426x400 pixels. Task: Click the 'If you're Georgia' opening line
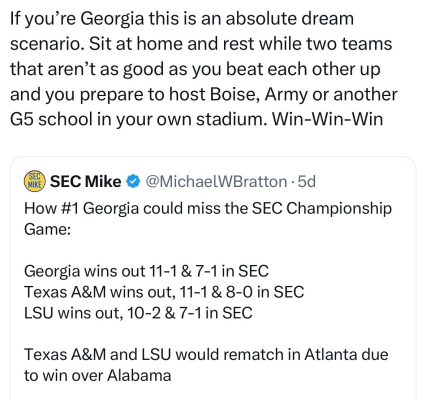click(x=182, y=19)
